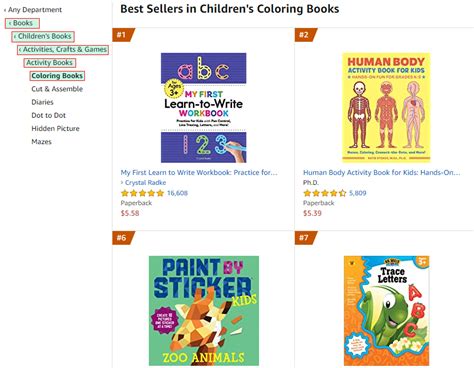Navigate up to the Books category
The height and width of the screenshot is (368, 474).
[22, 23]
